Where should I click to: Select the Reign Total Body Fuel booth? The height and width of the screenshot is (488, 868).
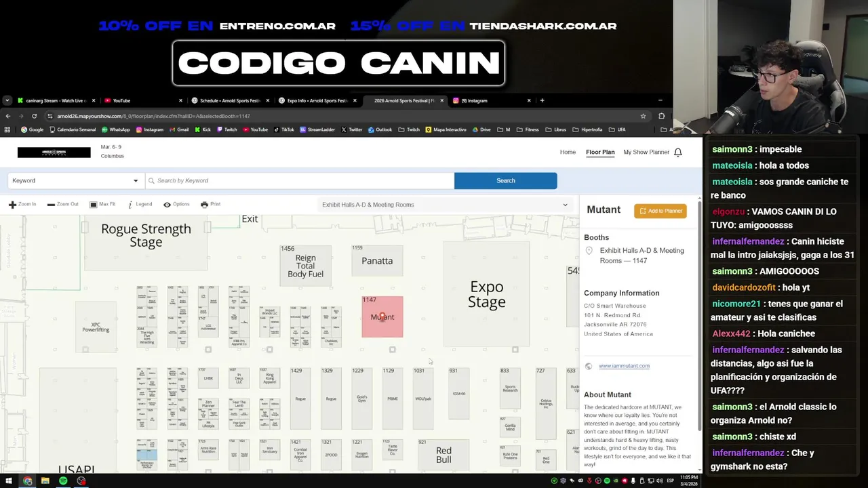tap(305, 265)
